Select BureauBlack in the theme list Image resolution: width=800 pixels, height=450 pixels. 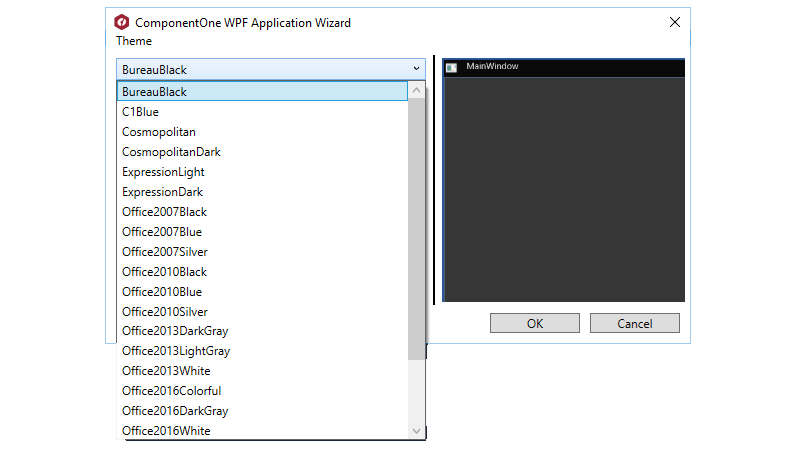pos(262,91)
